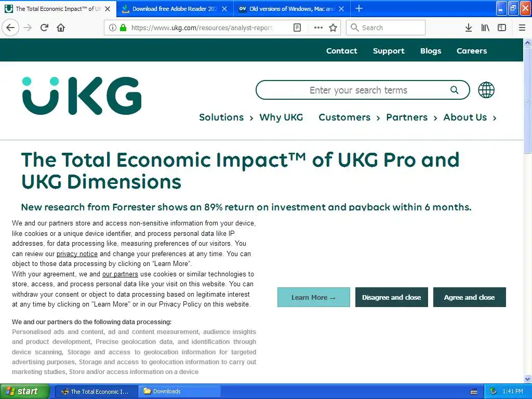This screenshot has height=399, width=532.
Task: Go back to the previous page
Action: [10, 28]
